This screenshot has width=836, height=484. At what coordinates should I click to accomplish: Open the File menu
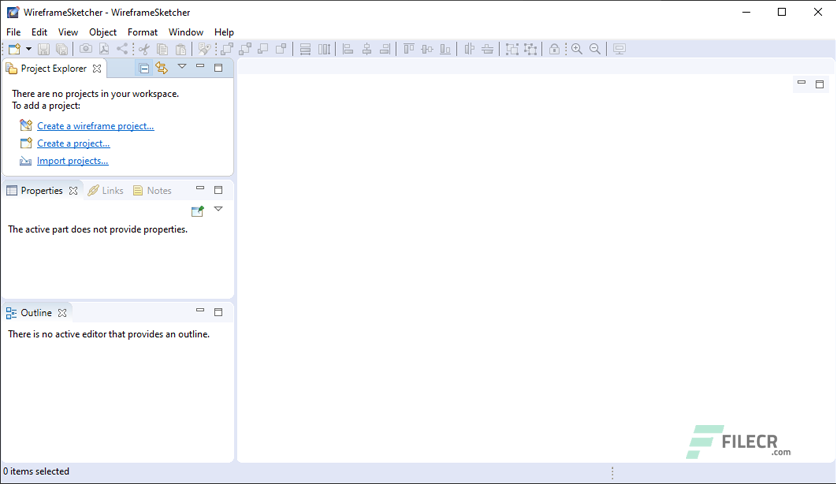[x=13, y=32]
